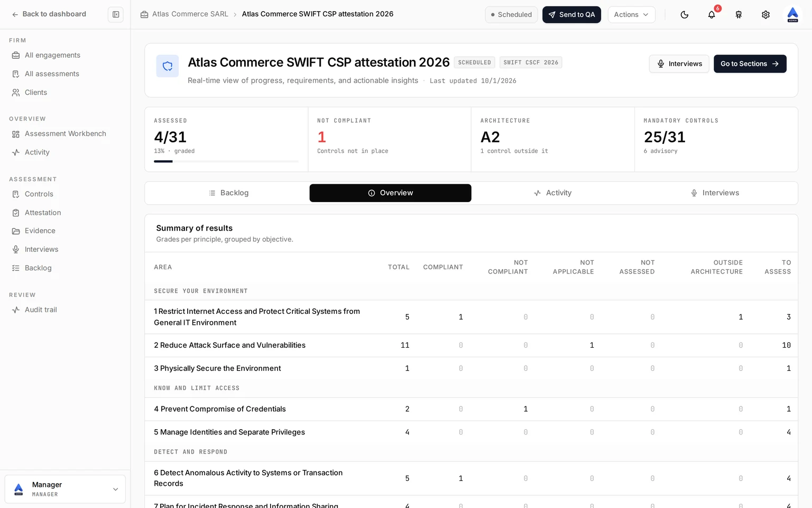
Task: Click the award ribbon icon in top bar
Action: pos(739,15)
